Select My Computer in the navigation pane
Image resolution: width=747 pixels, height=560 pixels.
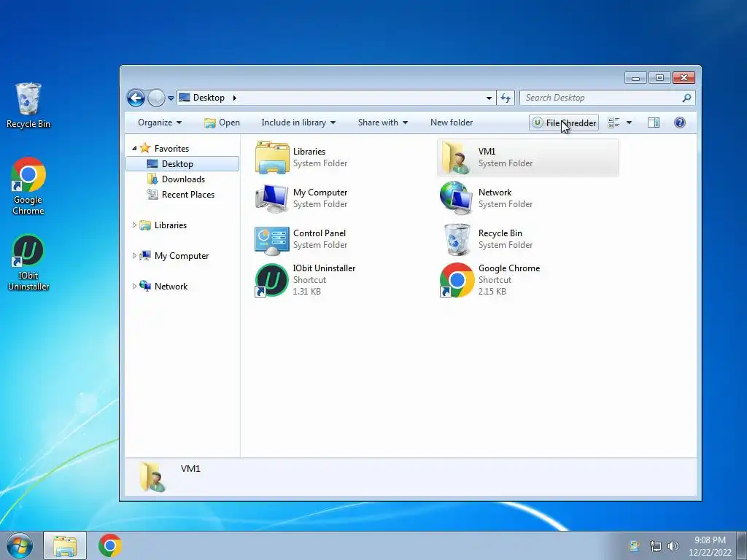(181, 256)
